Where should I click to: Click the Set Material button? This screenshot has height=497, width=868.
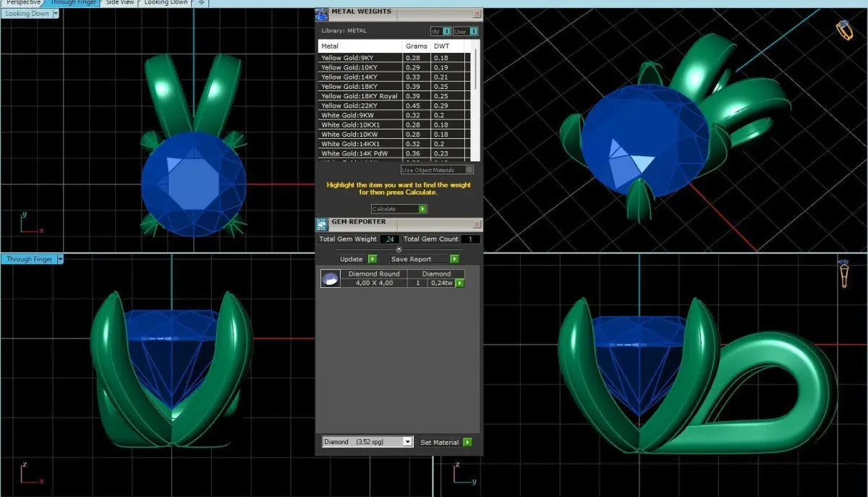coord(440,442)
